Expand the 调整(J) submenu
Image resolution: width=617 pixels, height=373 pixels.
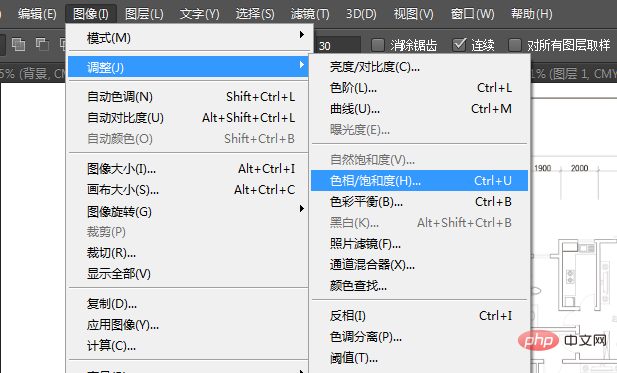pos(188,67)
